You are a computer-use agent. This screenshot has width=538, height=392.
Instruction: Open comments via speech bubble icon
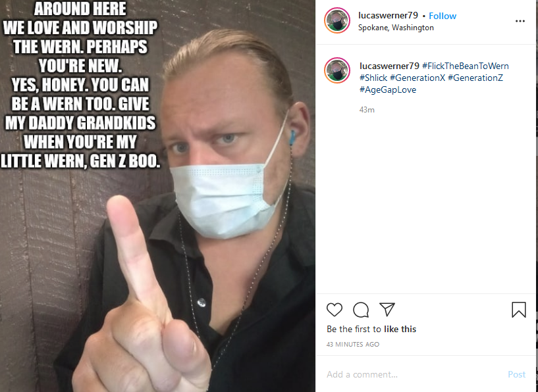[x=361, y=310]
